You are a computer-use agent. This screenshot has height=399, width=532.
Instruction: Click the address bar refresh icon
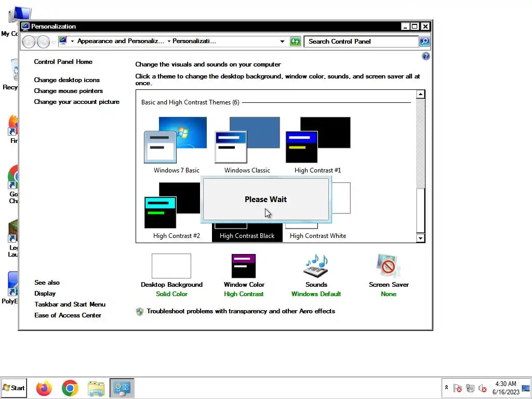(x=295, y=42)
